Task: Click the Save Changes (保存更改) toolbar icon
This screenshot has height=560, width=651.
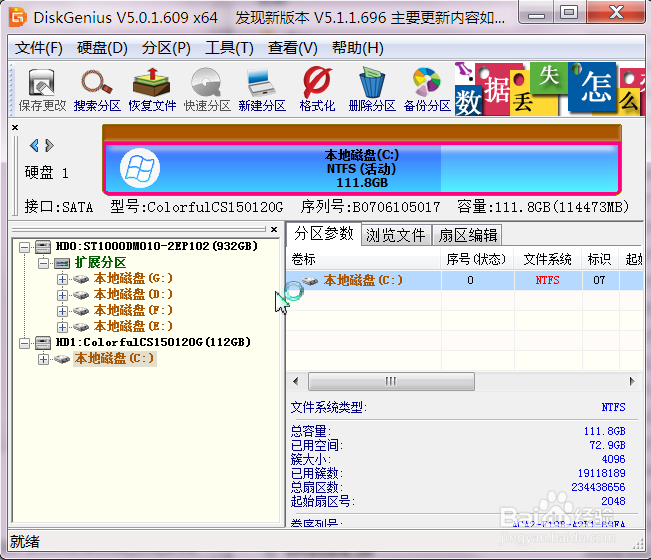Action: coord(42,90)
